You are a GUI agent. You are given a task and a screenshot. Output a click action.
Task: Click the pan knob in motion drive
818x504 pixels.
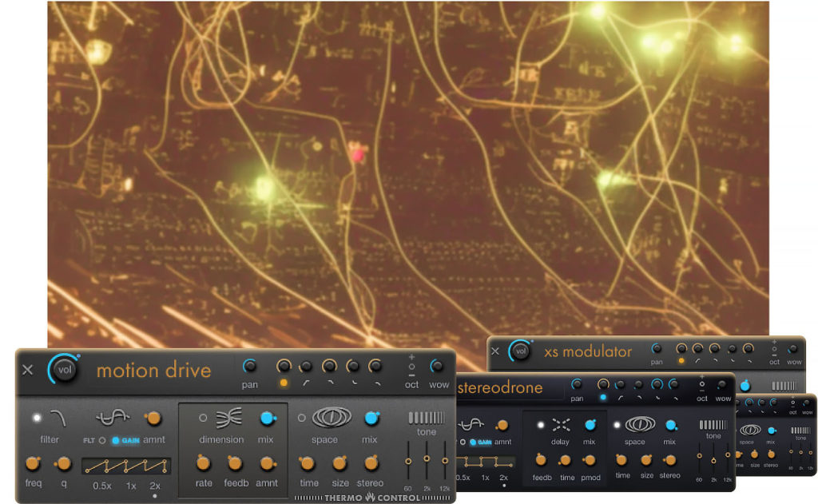pos(250,367)
